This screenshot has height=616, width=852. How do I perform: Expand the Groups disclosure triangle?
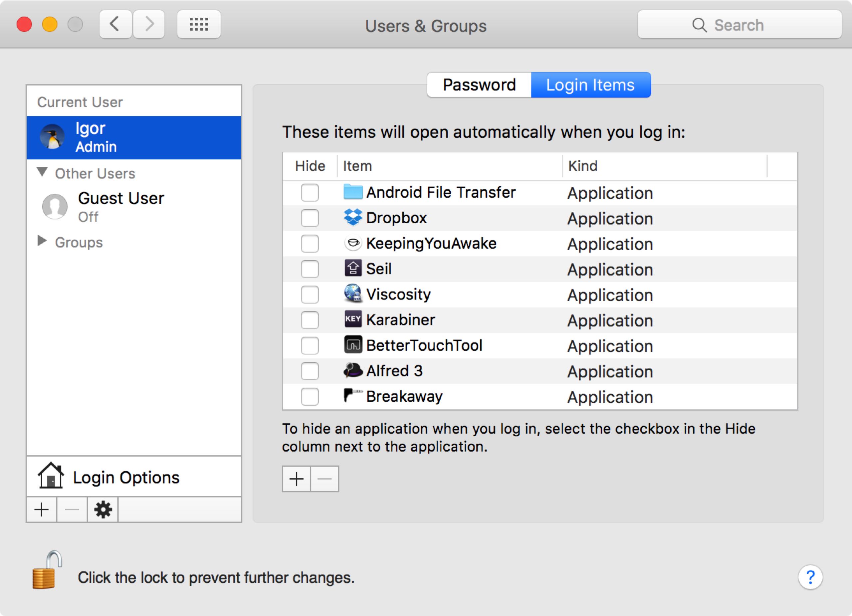pos(42,241)
